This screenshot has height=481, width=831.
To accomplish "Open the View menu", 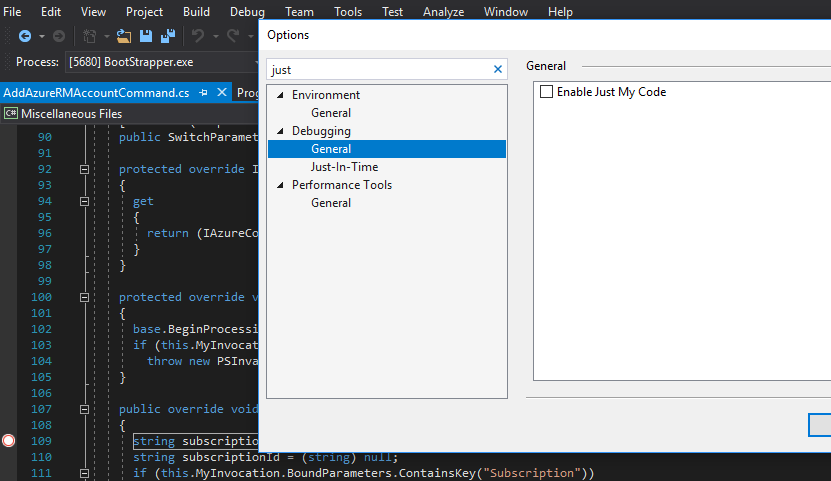I will pyautogui.click(x=93, y=12).
